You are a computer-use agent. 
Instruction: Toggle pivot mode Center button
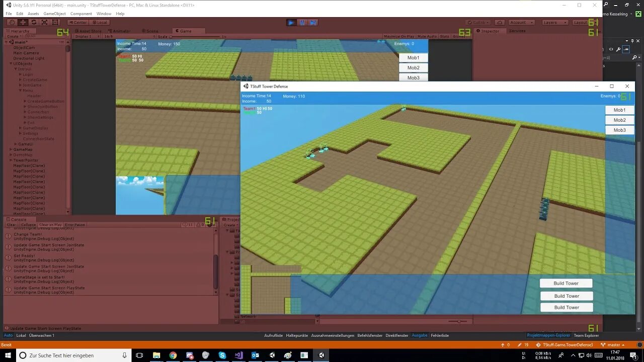coord(78,22)
